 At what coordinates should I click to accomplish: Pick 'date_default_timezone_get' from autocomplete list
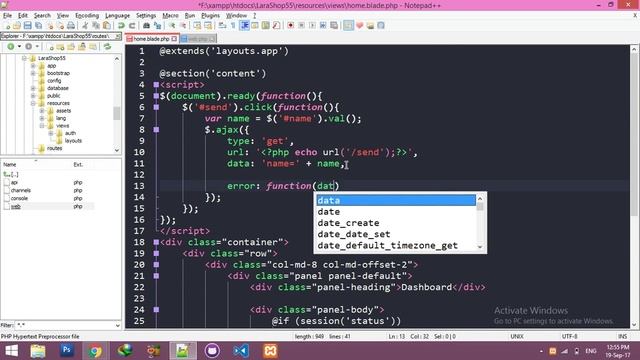396,246
